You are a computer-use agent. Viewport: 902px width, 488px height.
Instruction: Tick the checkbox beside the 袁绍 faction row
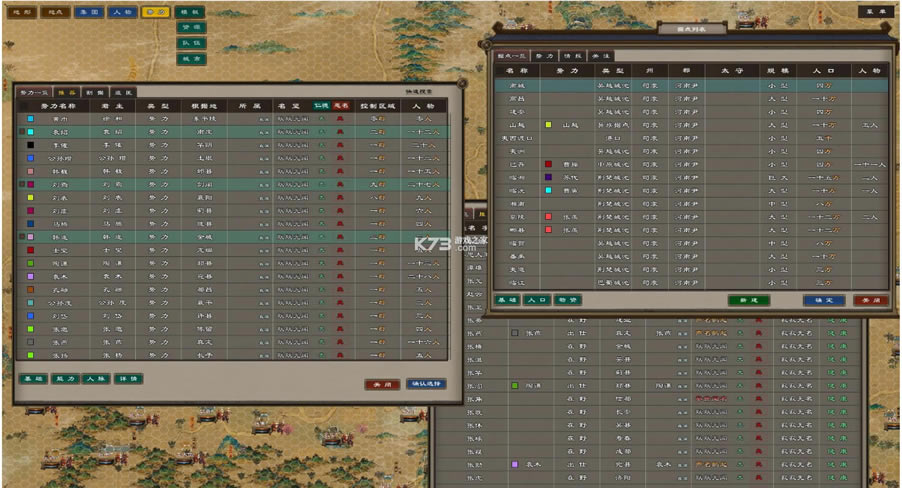pos(22,132)
